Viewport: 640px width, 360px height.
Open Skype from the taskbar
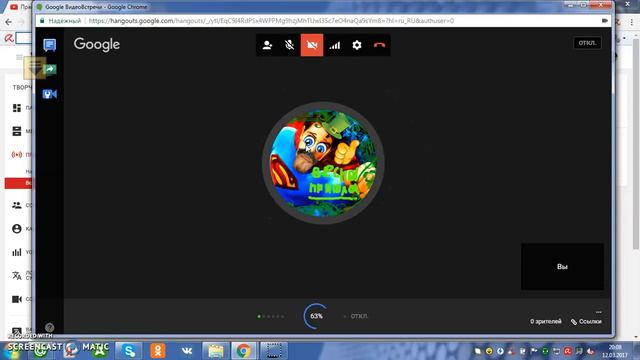click(129, 351)
